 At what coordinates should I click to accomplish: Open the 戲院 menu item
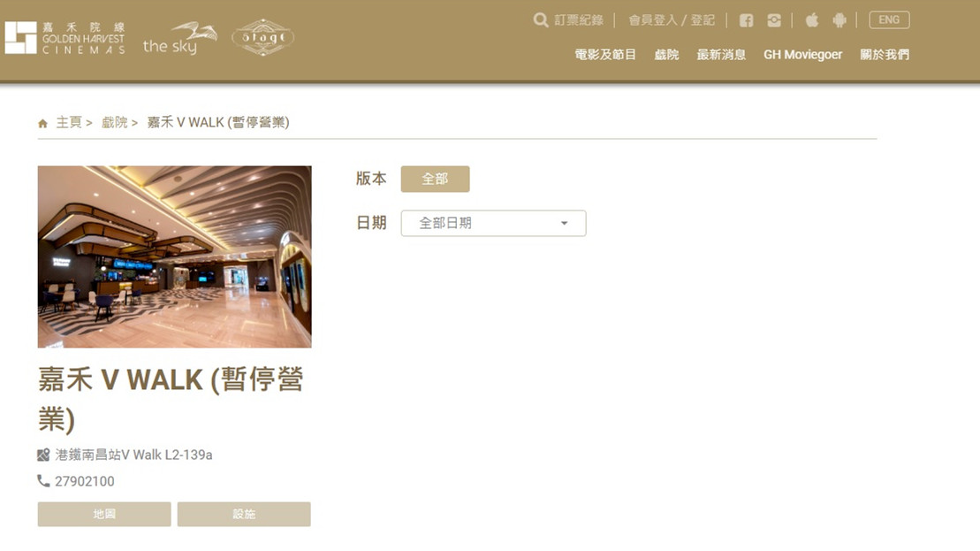pyautogui.click(x=666, y=55)
